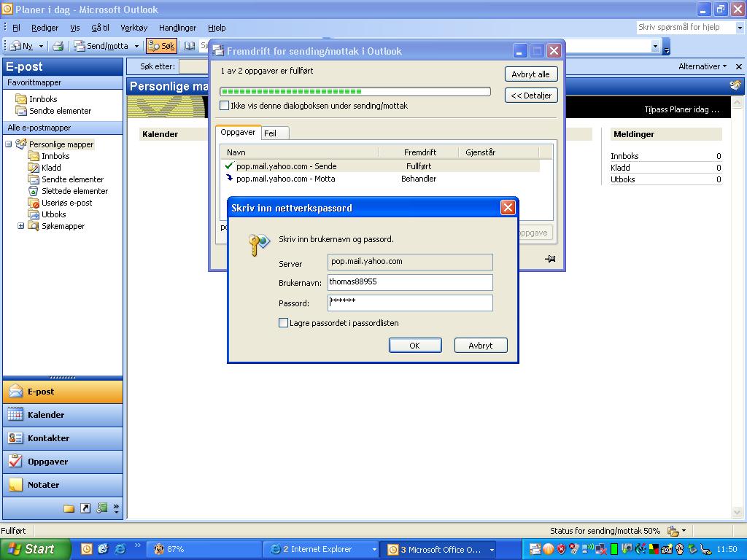Select the Kladd folder in the tree
The width and height of the screenshot is (747, 560).
point(44,168)
